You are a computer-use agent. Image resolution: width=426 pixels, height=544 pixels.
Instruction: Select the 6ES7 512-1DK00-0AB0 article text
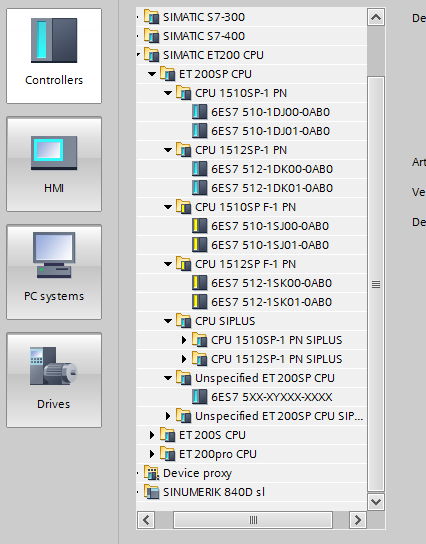pos(272,169)
